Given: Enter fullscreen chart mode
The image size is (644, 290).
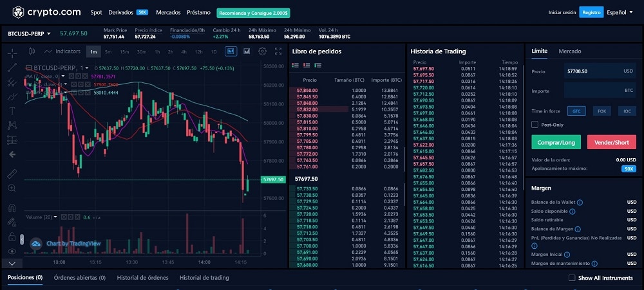Looking at the screenshot, I should 278,51.
